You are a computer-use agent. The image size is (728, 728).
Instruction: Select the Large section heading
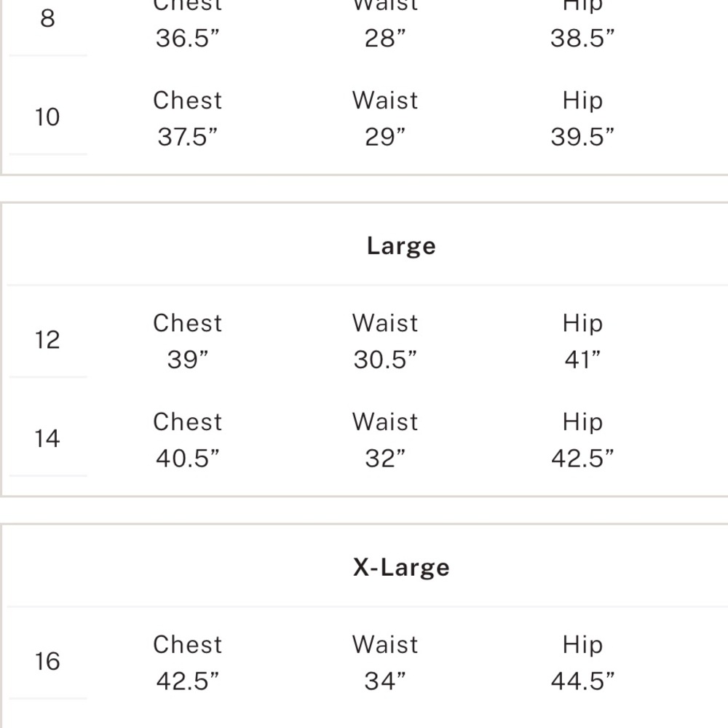click(x=401, y=246)
